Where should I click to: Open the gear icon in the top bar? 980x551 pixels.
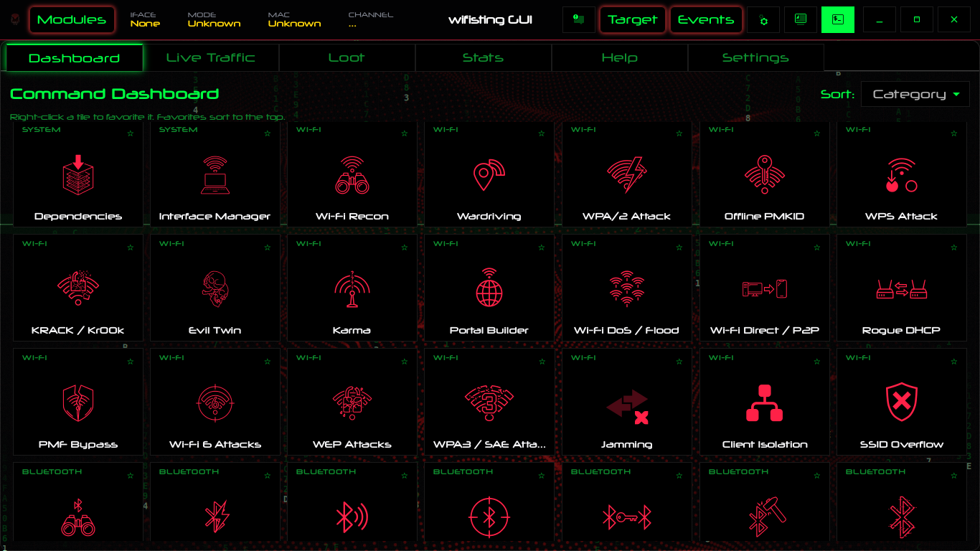763,20
